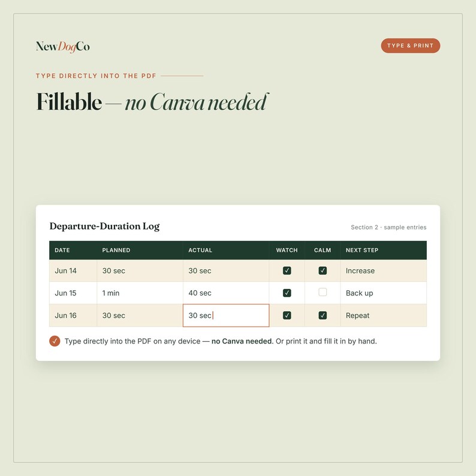Click the Jun 16 date cell
Screen dimensions: 476x476
73,315
